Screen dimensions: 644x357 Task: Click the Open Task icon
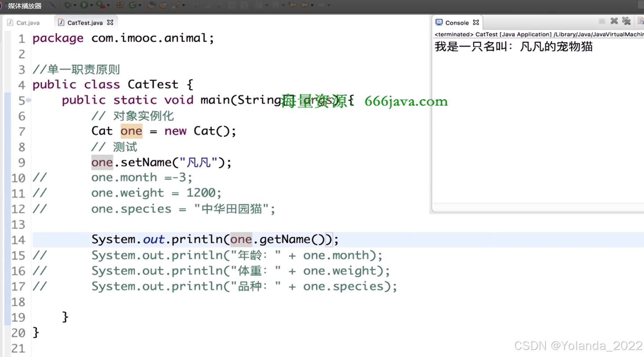coord(163,5)
